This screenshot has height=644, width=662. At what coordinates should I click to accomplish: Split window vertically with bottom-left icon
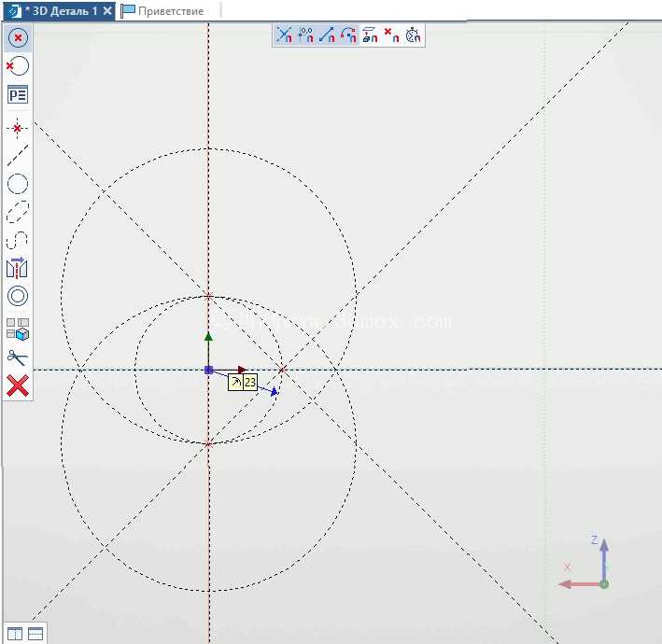pos(15,634)
